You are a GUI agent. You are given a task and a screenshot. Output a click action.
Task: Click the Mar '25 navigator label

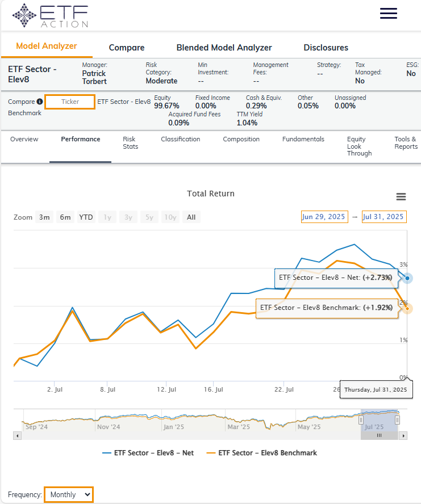pos(239,427)
